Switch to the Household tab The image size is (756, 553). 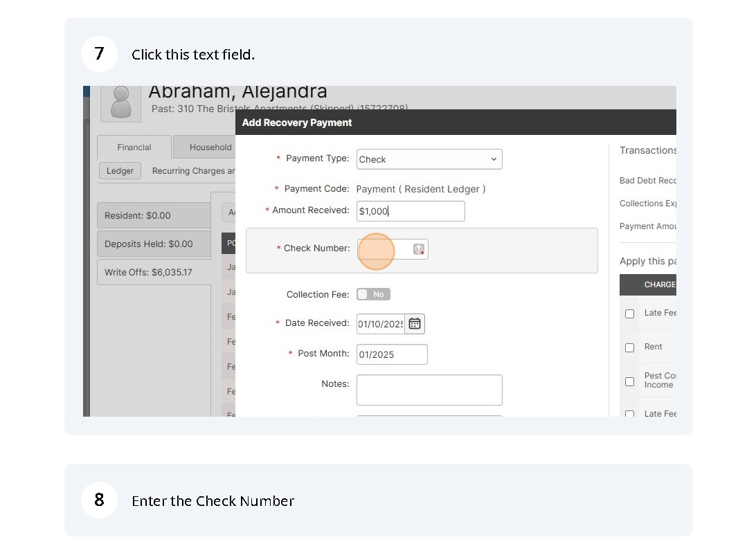coord(204,147)
